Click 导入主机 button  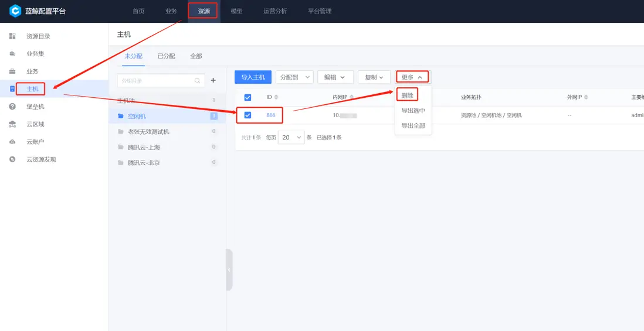[x=253, y=77]
